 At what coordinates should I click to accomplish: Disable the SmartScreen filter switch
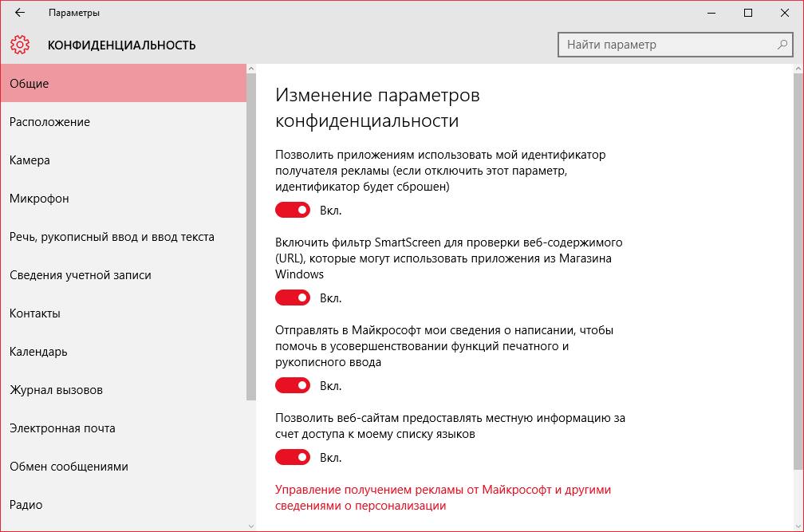pyautogui.click(x=293, y=298)
